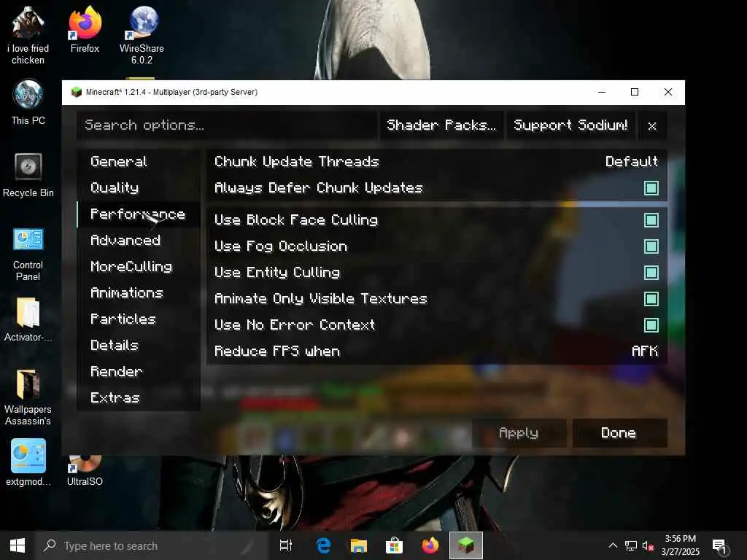This screenshot has width=747, height=560.
Task: Close the Sodium donation banner x
Action: [652, 125]
